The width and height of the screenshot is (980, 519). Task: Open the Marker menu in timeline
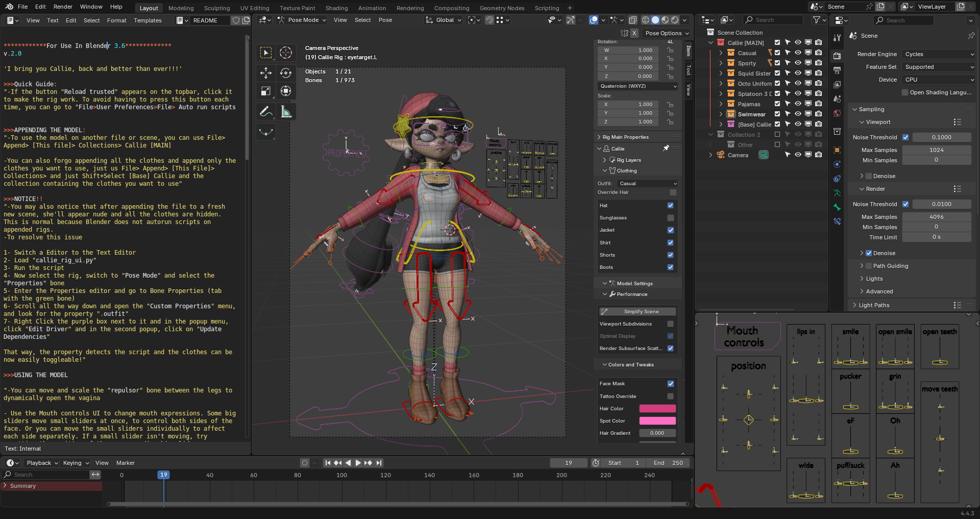[x=126, y=463]
